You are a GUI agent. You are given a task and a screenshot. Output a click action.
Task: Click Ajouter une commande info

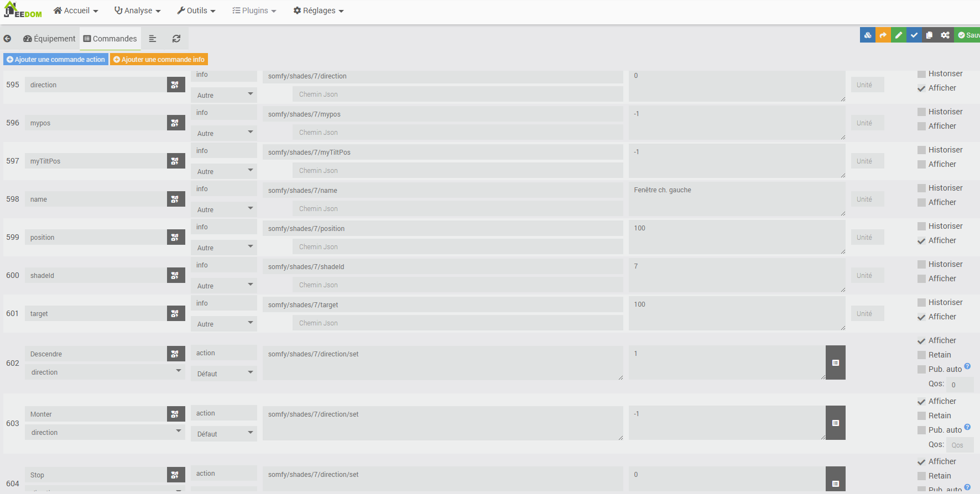[x=159, y=59]
